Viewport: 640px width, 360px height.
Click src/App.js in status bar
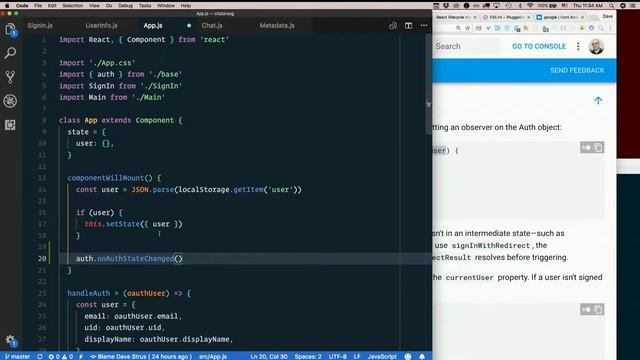pyautogui.click(x=213, y=356)
